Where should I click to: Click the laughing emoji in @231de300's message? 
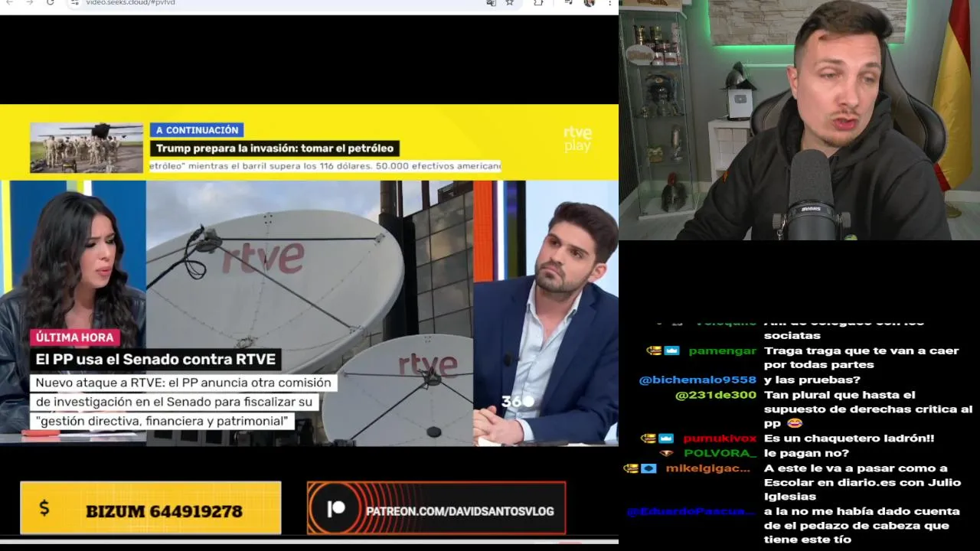(794, 423)
